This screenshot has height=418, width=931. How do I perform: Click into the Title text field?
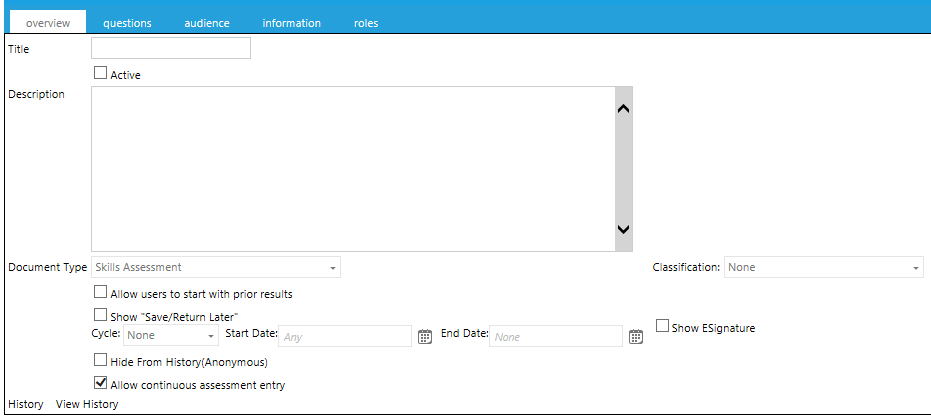pos(170,48)
